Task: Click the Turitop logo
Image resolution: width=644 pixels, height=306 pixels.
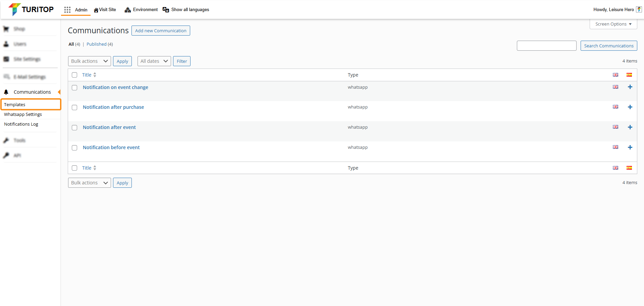Action: click(x=31, y=9)
